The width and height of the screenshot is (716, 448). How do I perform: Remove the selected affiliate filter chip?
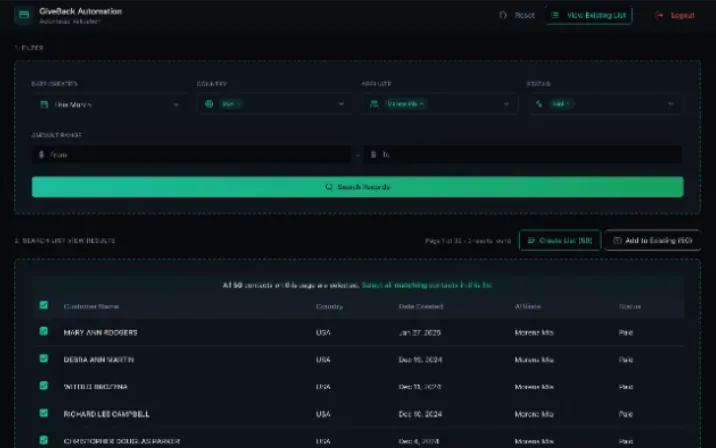pyautogui.click(x=421, y=104)
